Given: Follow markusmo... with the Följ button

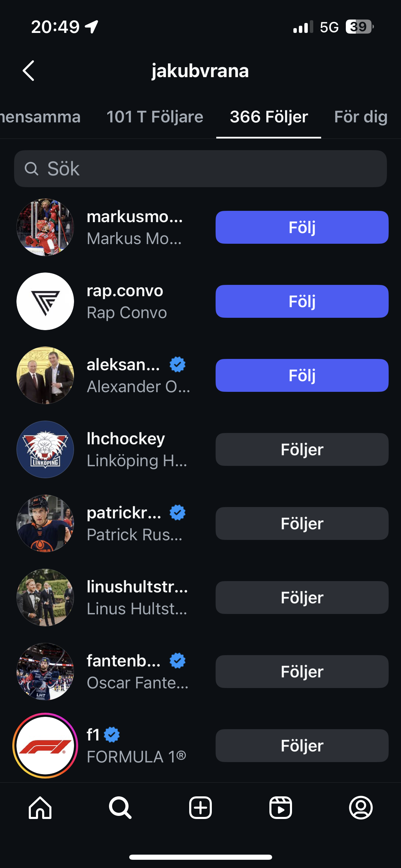Looking at the screenshot, I should (302, 227).
